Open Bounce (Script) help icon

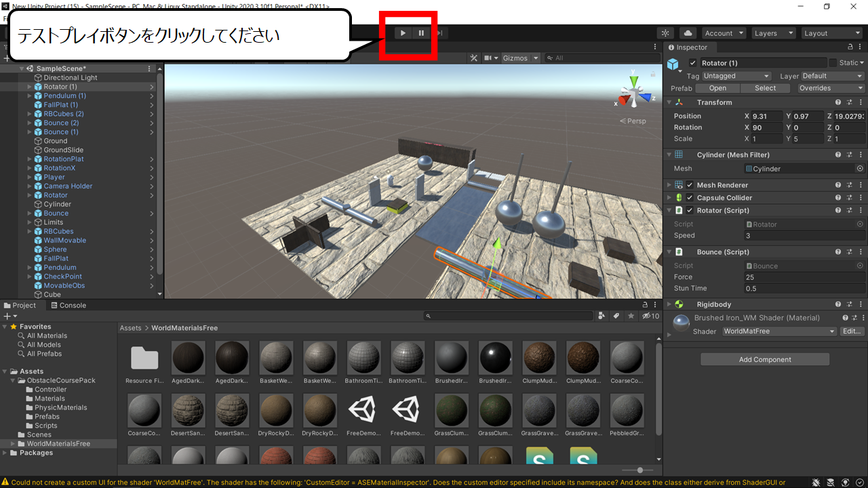pyautogui.click(x=838, y=252)
